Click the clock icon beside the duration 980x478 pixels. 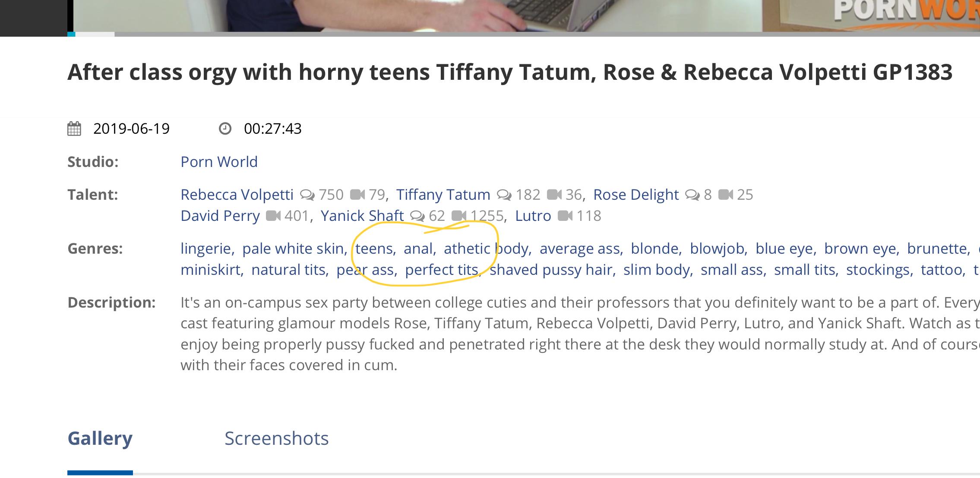[x=225, y=129]
